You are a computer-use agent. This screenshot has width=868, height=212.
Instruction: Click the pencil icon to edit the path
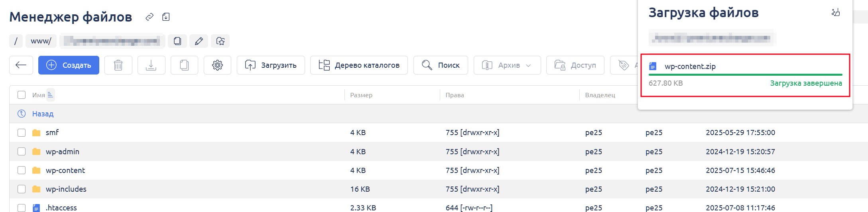(199, 41)
